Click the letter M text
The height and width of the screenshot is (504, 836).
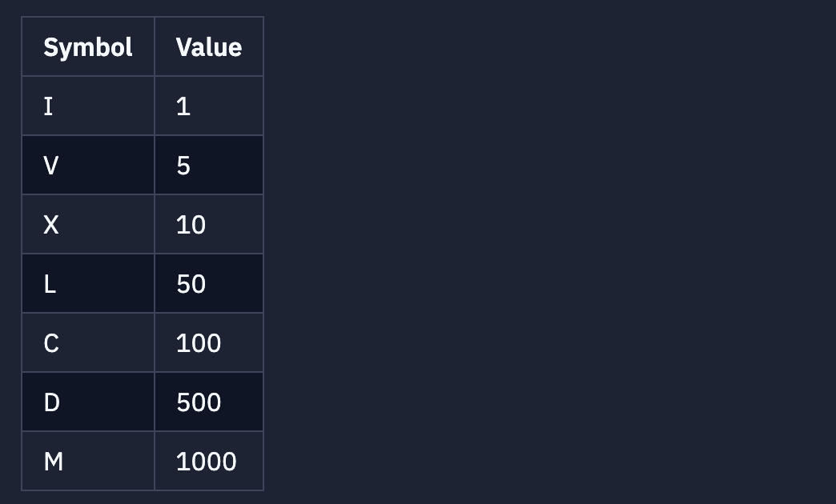point(54,462)
